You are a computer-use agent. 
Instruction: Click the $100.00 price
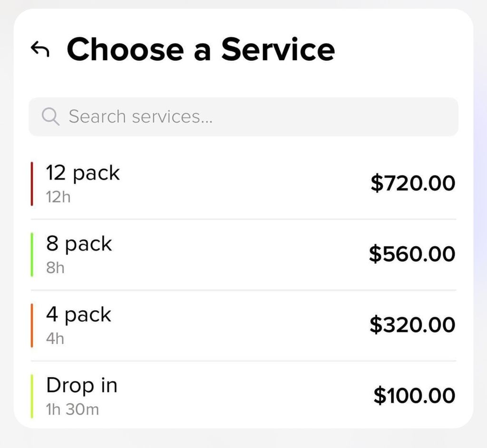[414, 395]
